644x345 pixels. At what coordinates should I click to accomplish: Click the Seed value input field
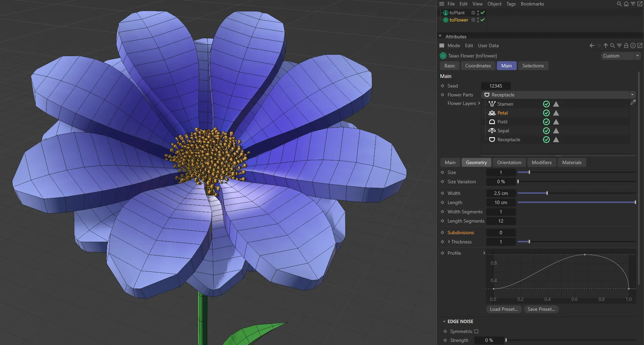tap(496, 86)
